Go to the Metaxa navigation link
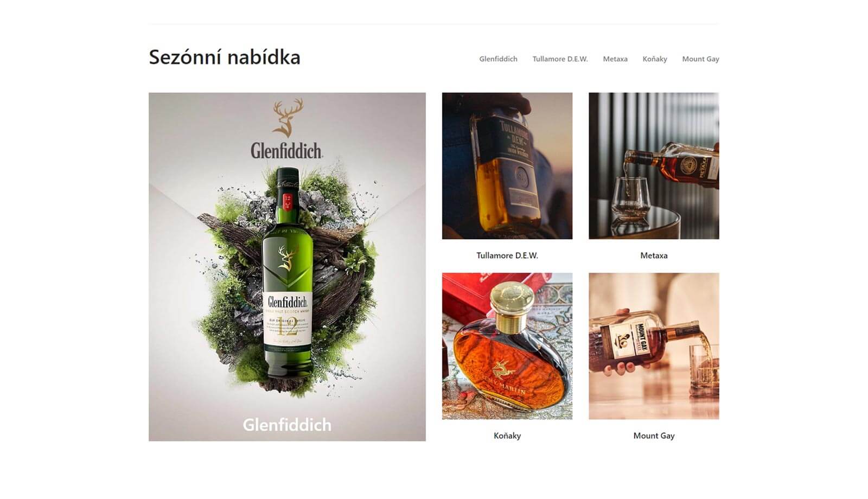The image size is (868, 499). [615, 59]
